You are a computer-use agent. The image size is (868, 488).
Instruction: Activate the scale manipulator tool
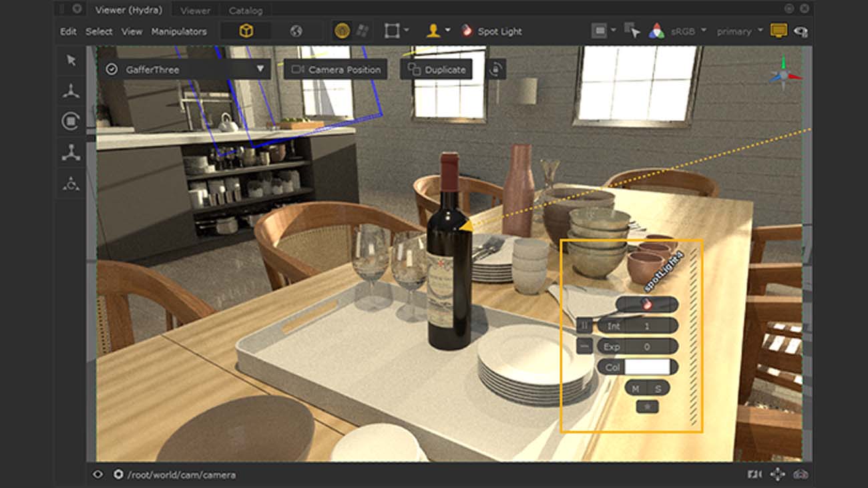71,153
